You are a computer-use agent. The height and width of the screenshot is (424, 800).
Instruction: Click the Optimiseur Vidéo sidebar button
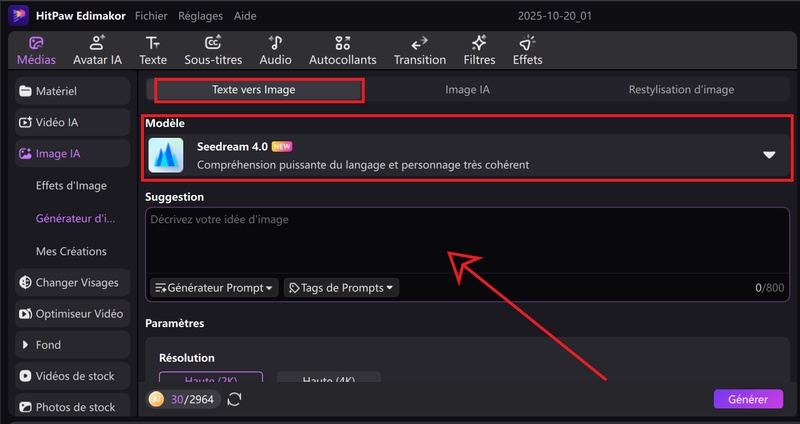click(x=72, y=314)
